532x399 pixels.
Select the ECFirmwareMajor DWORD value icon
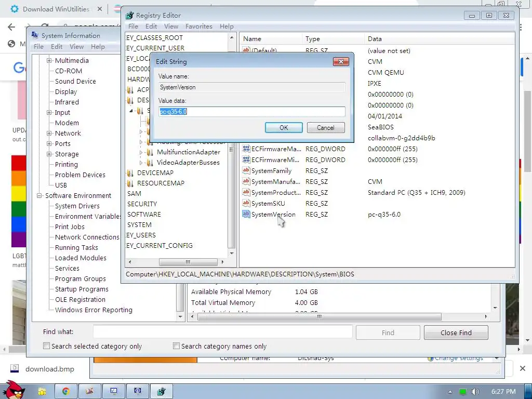tap(246, 149)
